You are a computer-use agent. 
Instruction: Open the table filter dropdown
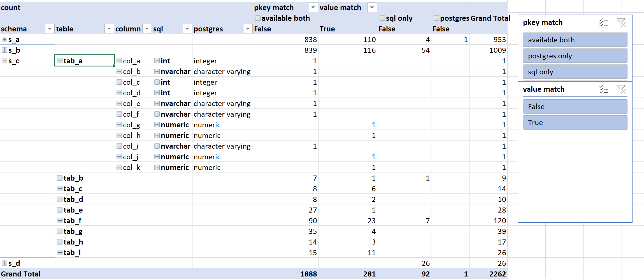(x=109, y=29)
